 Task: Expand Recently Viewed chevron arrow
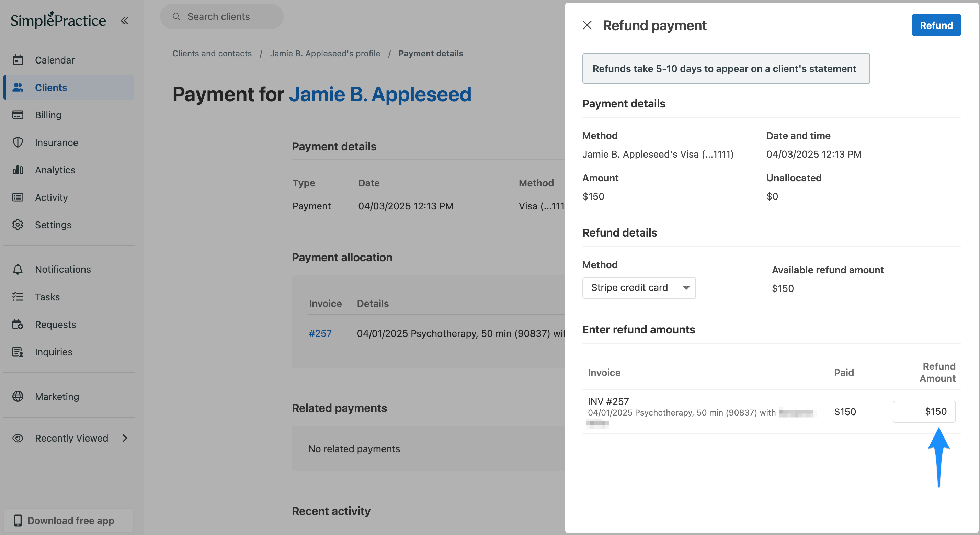coord(125,438)
